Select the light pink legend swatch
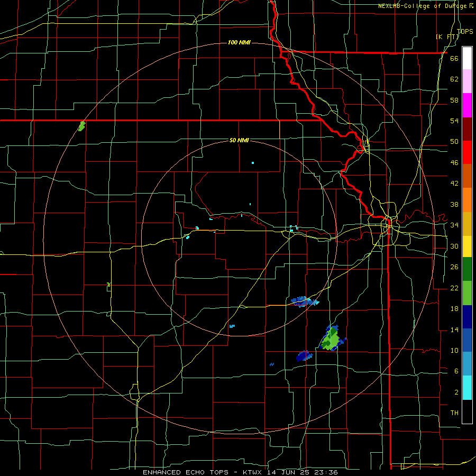 [x=467, y=81]
